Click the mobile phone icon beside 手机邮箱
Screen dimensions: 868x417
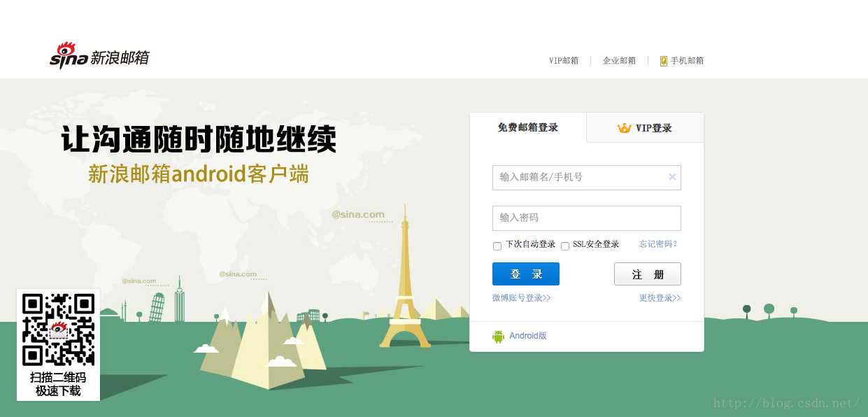click(x=664, y=61)
